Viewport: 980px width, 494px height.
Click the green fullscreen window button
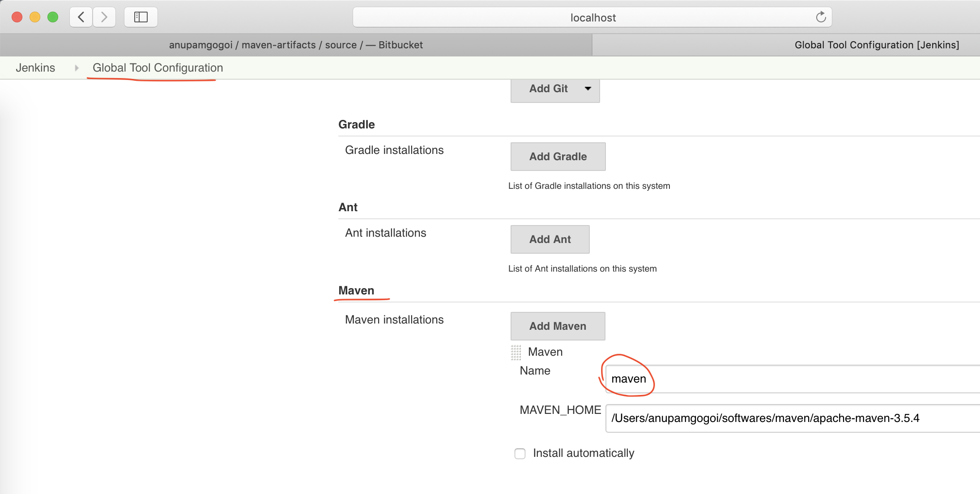point(53,17)
